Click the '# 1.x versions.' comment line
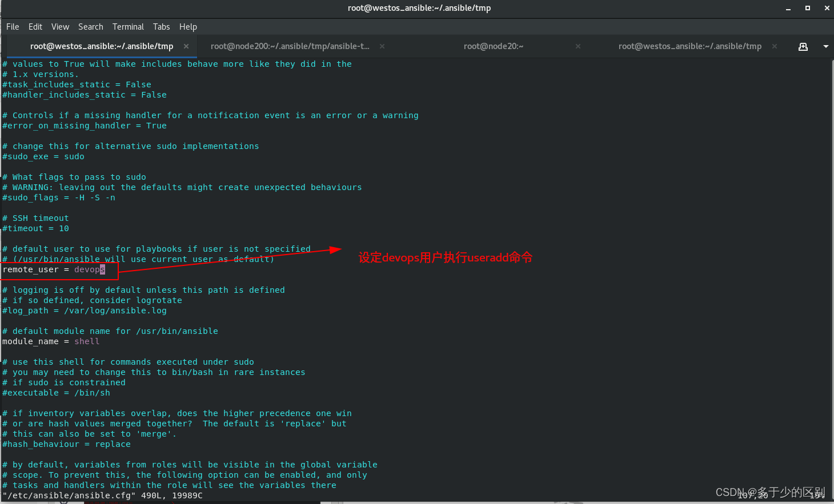This screenshot has height=504, width=834. (41, 74)
